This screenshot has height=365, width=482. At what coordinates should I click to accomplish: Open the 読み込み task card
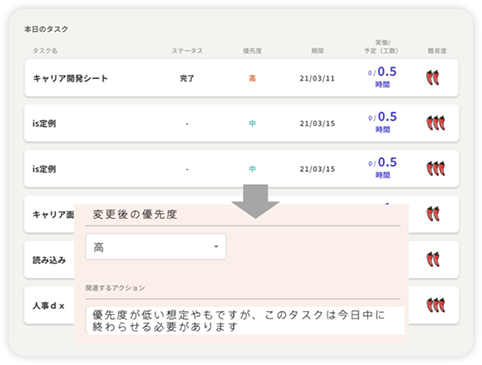(x=49, y=260)
